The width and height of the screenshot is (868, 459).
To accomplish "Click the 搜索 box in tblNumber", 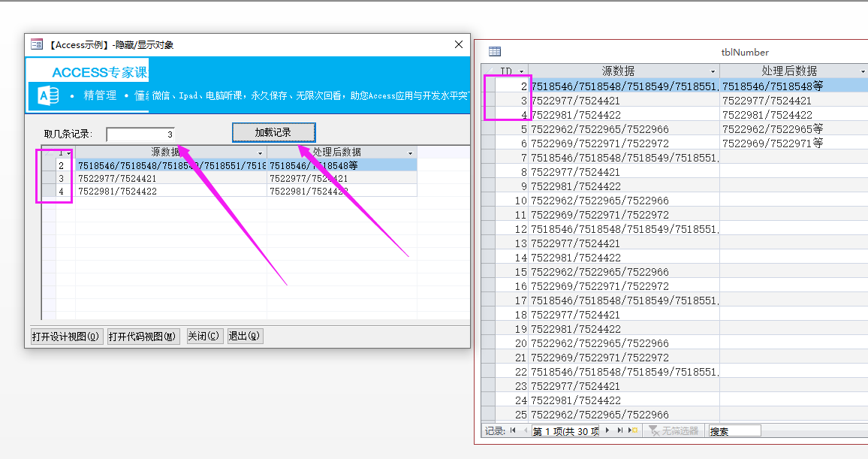I will tap(734, 430).
